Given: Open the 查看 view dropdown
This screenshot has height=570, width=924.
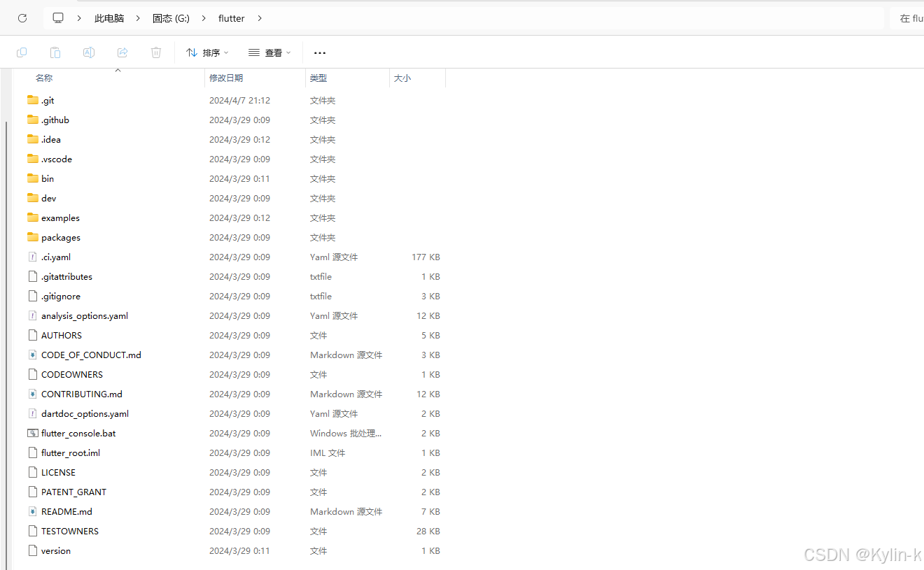Looking at the screenshot, I should pos(269,52).
